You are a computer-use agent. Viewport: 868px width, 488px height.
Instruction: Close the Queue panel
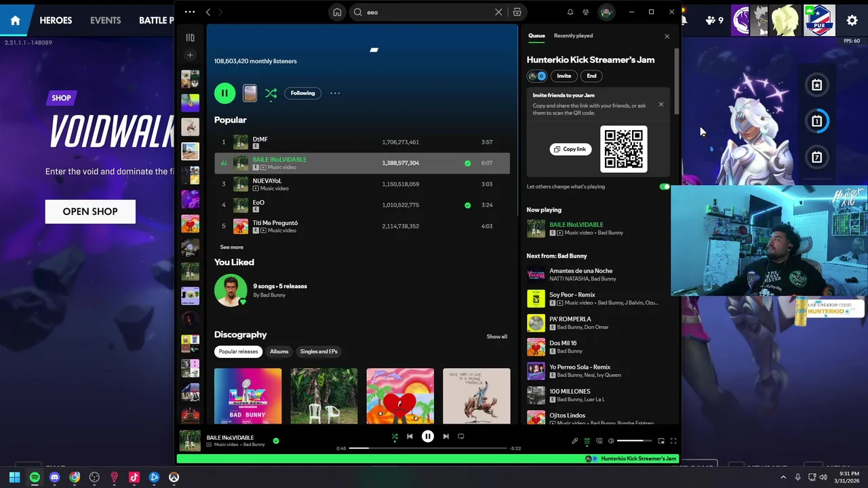click(x=667, y=37)
